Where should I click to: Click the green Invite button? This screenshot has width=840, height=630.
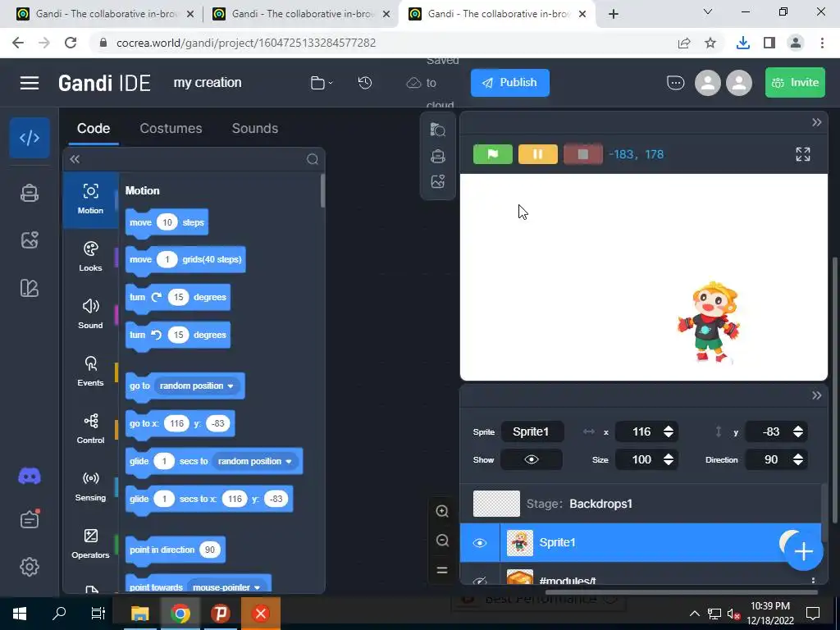pos(795,83)
